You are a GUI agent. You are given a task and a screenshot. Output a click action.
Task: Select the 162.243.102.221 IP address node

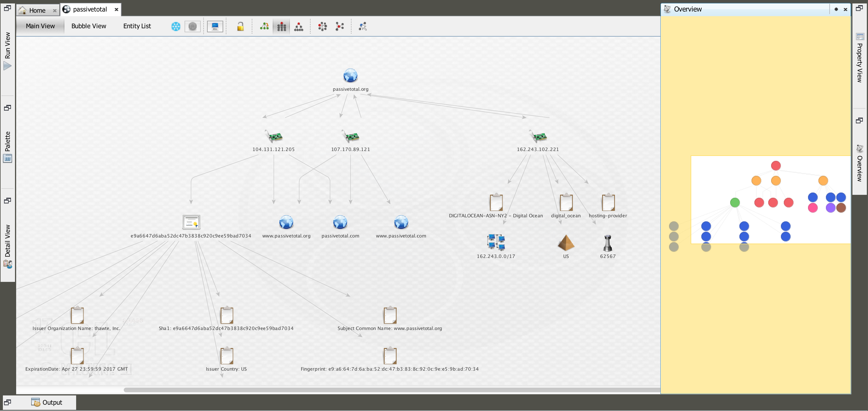pyautogui.click(x=538, y=140)
